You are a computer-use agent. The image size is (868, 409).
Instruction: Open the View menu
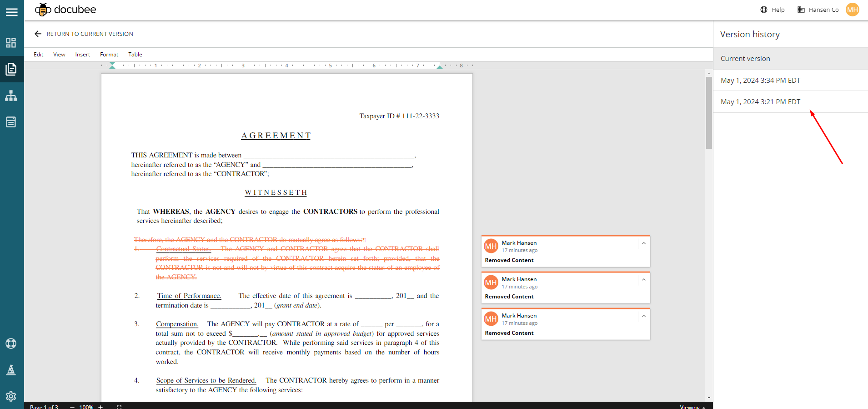59,55
